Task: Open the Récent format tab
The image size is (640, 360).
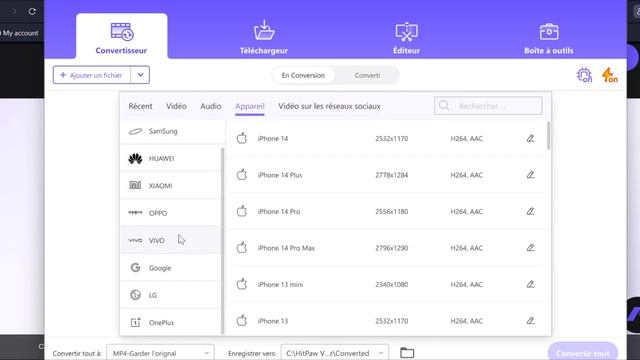Action: pyautogui.click(x=140, y=106)
